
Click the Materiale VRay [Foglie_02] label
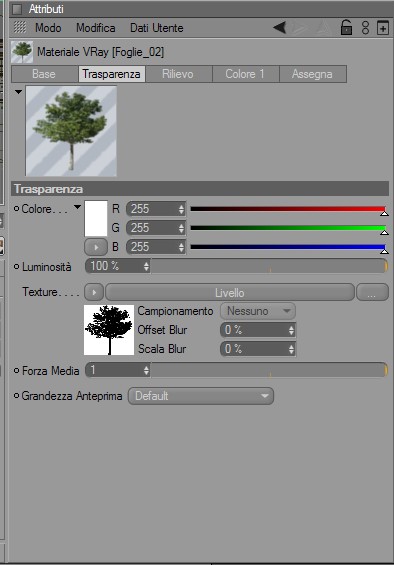point(101,52)
